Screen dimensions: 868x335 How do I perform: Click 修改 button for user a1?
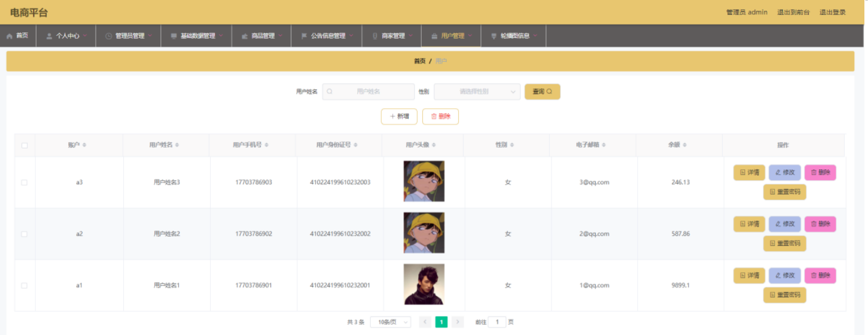click(784, 275)
